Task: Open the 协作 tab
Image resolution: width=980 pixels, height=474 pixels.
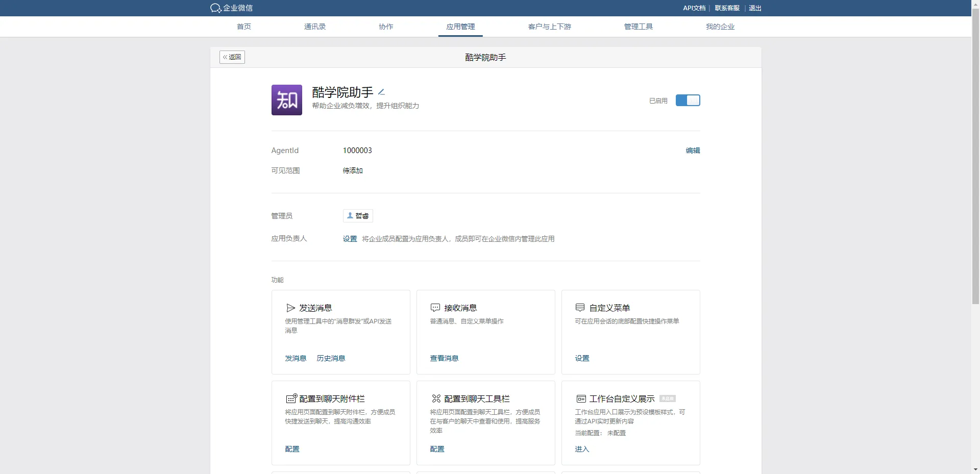Action: click(x=386, y=27)
